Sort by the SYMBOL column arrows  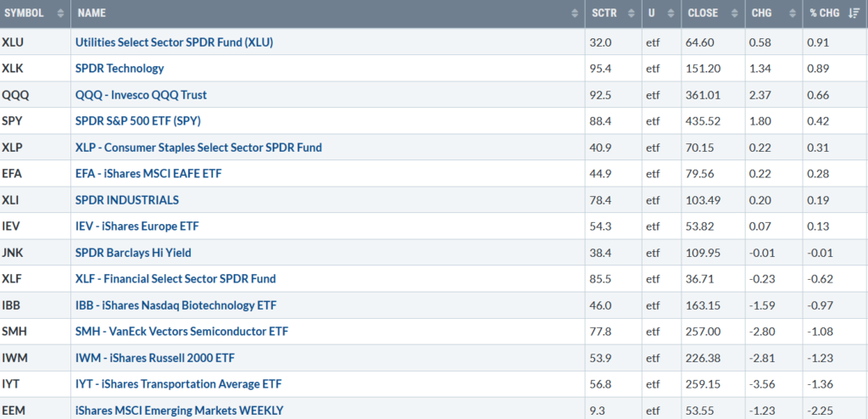click(61, 14)
